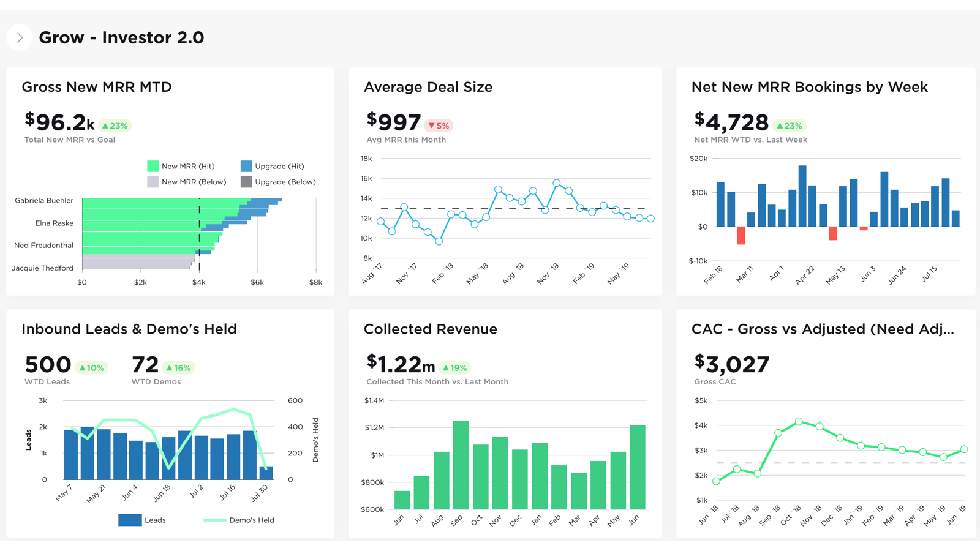980x551 pixels.
Task: Hide the Leads series via its legend
Action: pyautogui.click(x=142, y=520)
